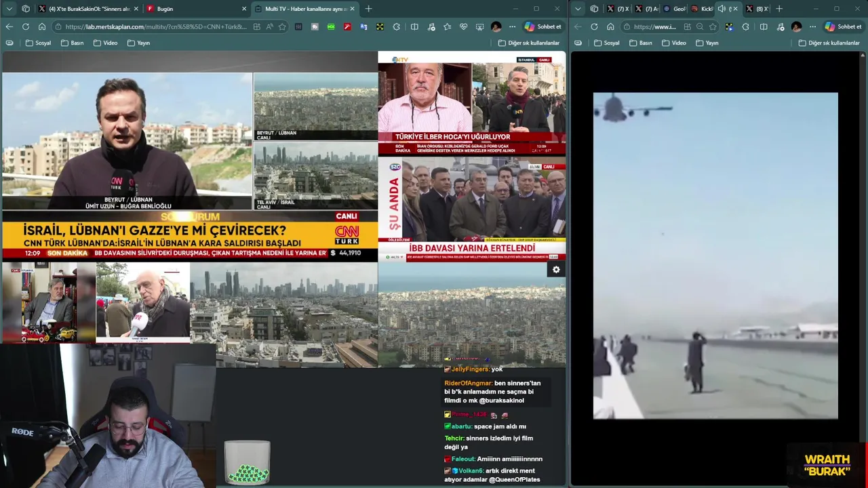Switch to GeoF tab in right browser
Image resolution: width=868 pixels, height=488 pixels.
click(x=675, y=9)
